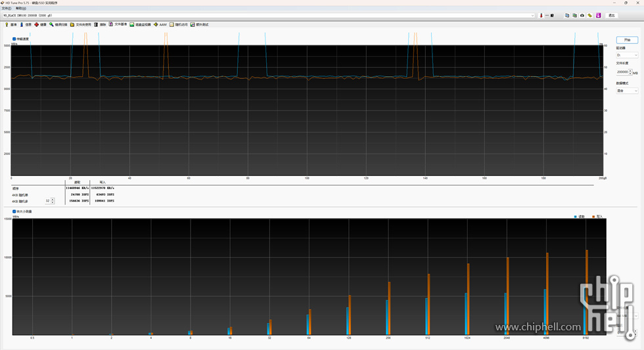The image size is (644, 350).
Task: Click the blue read legend swatch in block chart
Action: pyautogui.click(x=576, y=217)
